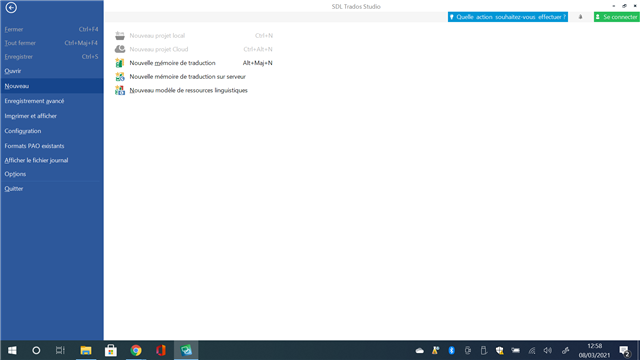The width and height of the screenshot is (640, 360).
Task: Click the volume speaker tray icon
Action: 548,350
